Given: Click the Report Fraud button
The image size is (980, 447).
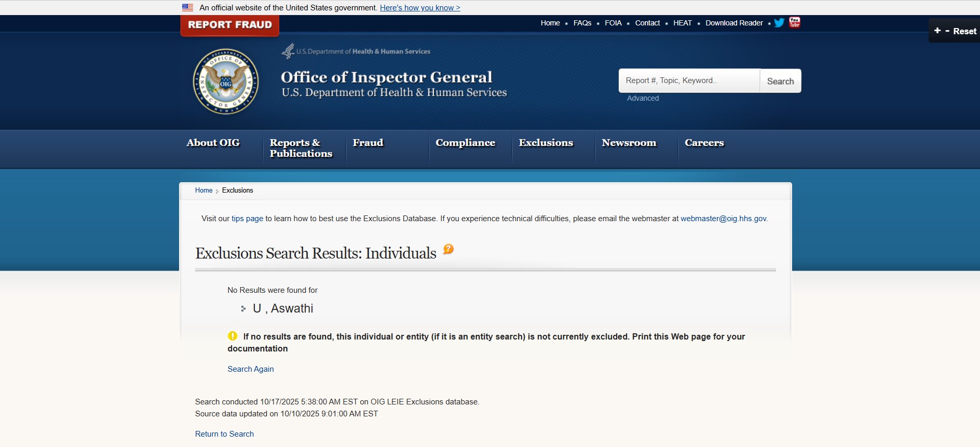Looking at the screenshot, I should (x=230, y=25).
